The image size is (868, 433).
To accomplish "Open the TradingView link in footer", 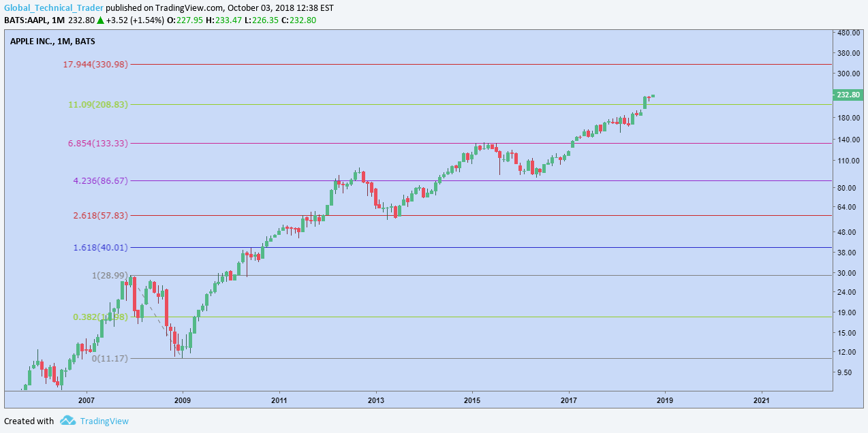I will click(104, 421).
